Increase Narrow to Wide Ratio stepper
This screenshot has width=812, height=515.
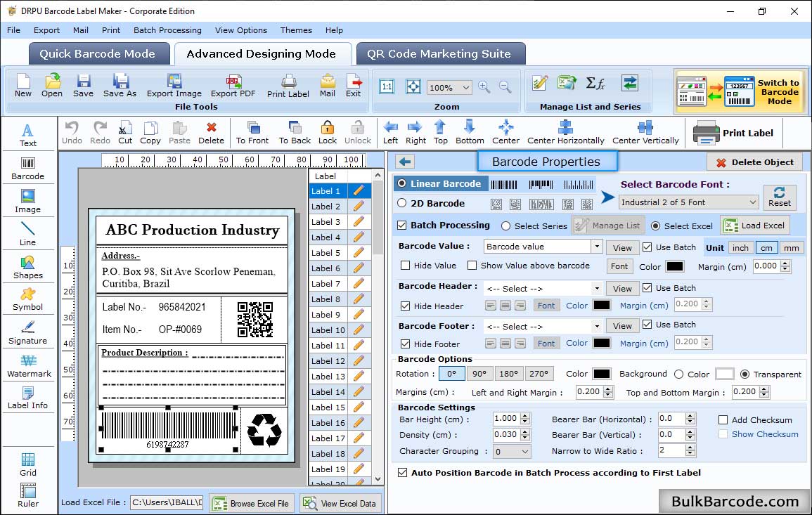click(690, 448)
